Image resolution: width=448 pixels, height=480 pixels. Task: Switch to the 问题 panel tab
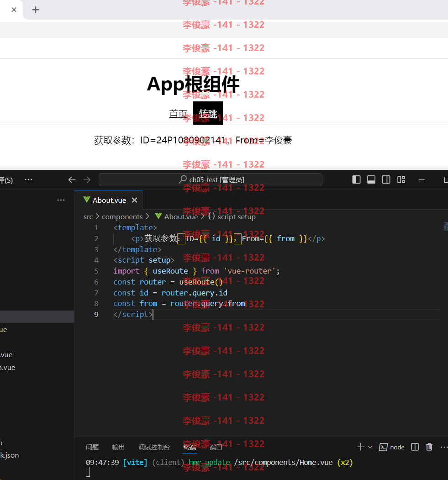[x=92, y=447]
